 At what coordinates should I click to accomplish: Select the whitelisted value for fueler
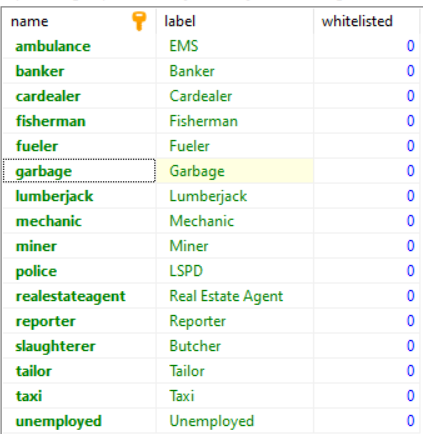coord(367,146)
